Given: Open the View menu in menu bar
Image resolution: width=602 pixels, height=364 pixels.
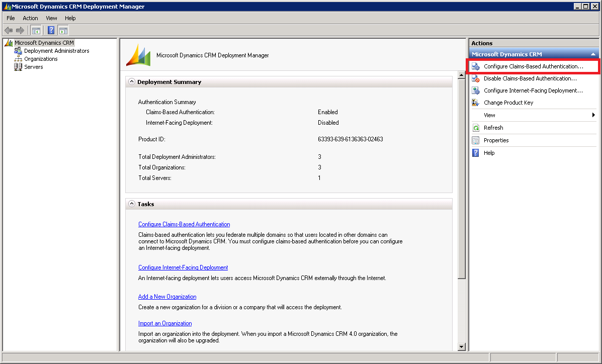Looking at the screenshot, I should click(x=51, y=18).
